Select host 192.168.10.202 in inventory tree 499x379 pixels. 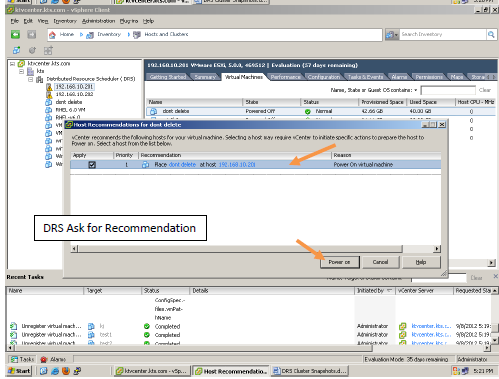[x=74, y=94]
